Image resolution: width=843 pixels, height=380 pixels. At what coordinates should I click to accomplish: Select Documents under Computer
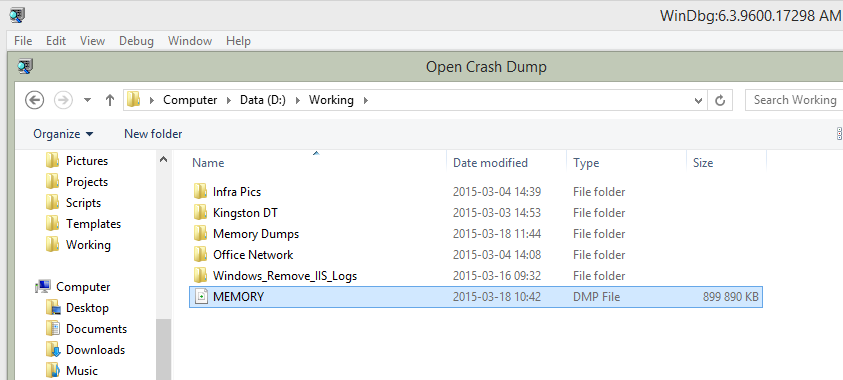[96, 328]
